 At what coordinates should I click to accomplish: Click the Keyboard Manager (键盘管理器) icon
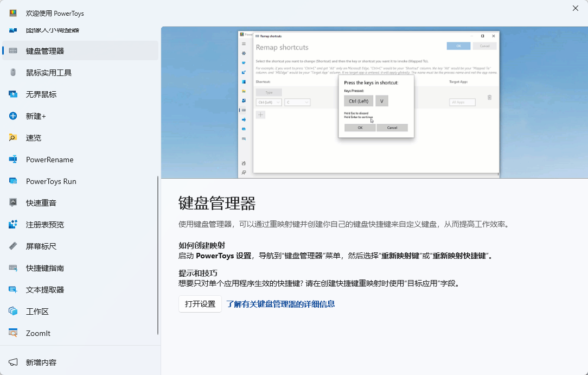pyautogui.click(x=13, y=50)
